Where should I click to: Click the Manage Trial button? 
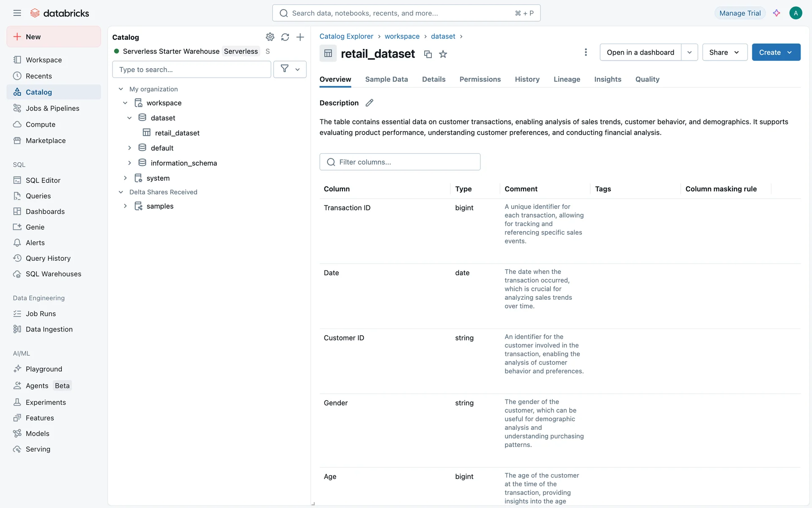[x=740, y=13]
